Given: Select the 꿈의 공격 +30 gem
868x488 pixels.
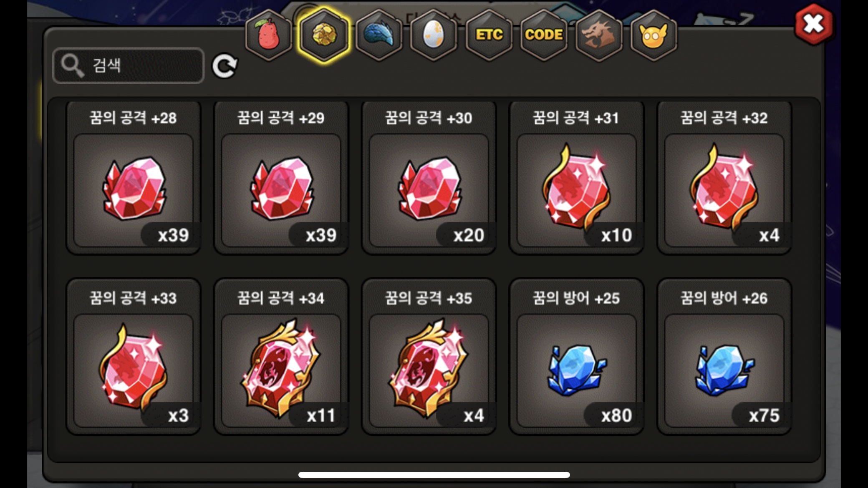Looking at the screenshot, I should click(429, 177).
